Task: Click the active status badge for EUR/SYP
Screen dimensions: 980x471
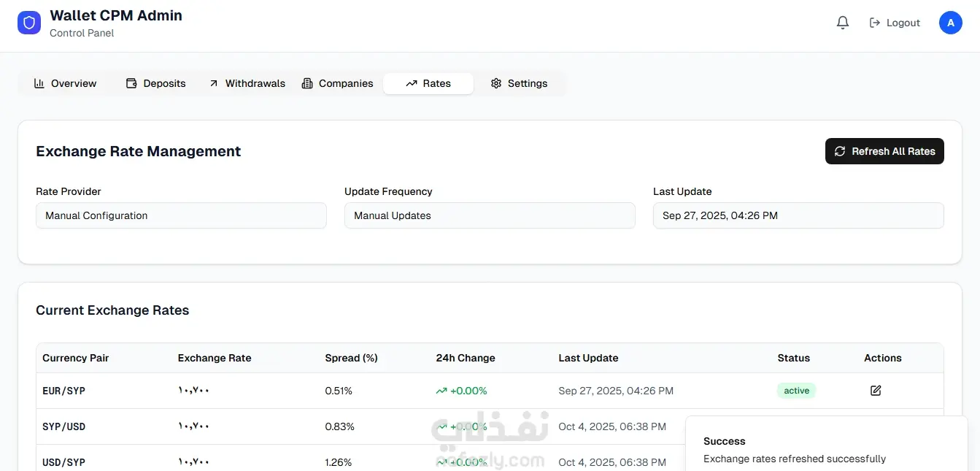Action: tap(796, 391)
